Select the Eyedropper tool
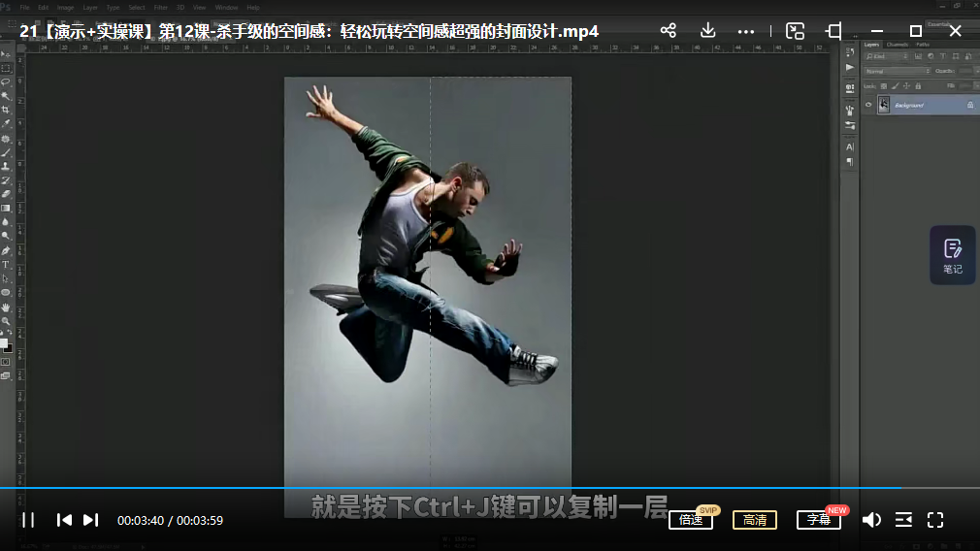 click(x=6, y=124)
